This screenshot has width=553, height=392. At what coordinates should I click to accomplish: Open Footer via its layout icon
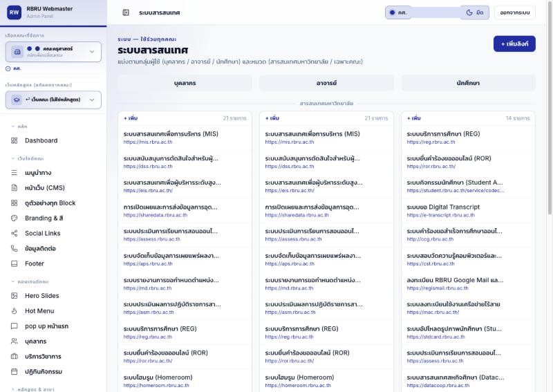pyautogui.click(x=14, y=263)
